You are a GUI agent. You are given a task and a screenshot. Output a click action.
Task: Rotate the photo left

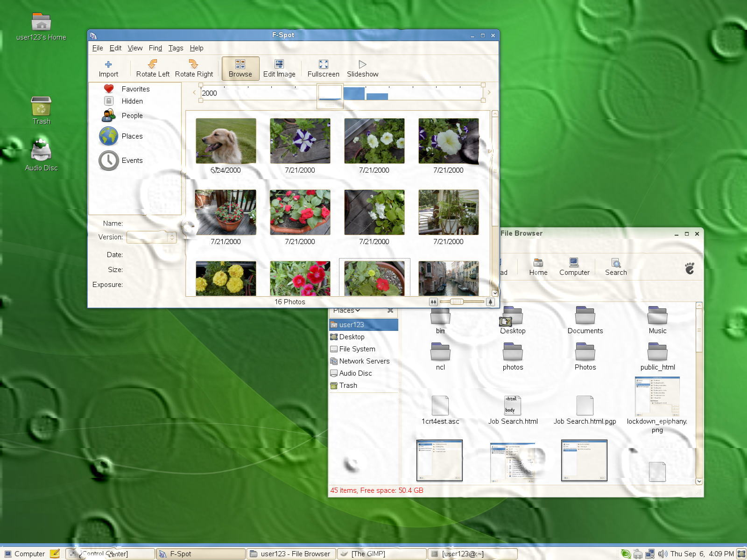tap(153, 68)
